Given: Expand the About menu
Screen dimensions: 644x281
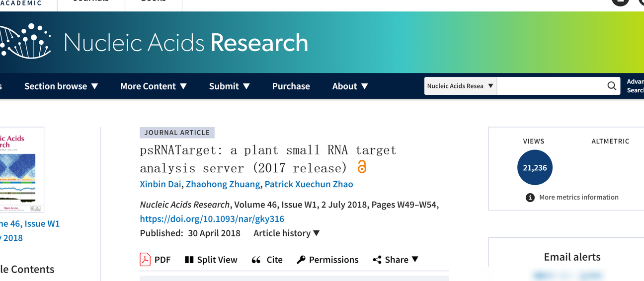Looking at the screenshot, I should pos(350,86).
